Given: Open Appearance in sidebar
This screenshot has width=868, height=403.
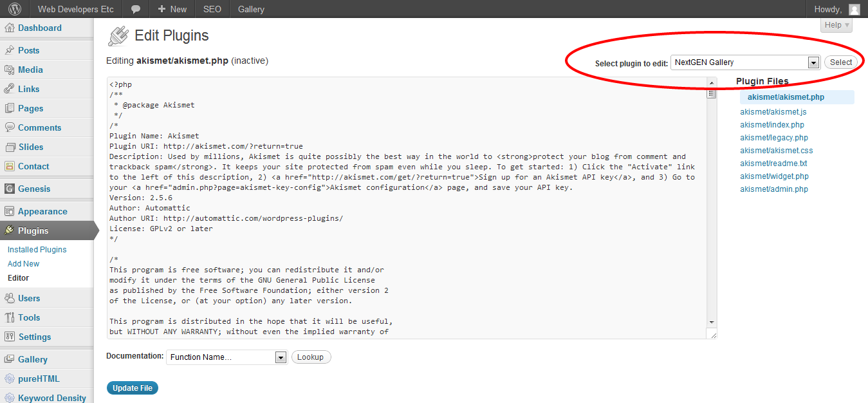Looking at the screenshot, I should click(42, 211).
